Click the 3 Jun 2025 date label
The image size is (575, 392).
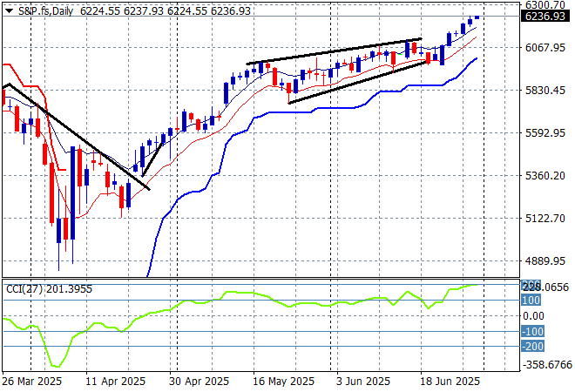pos(363,382)
